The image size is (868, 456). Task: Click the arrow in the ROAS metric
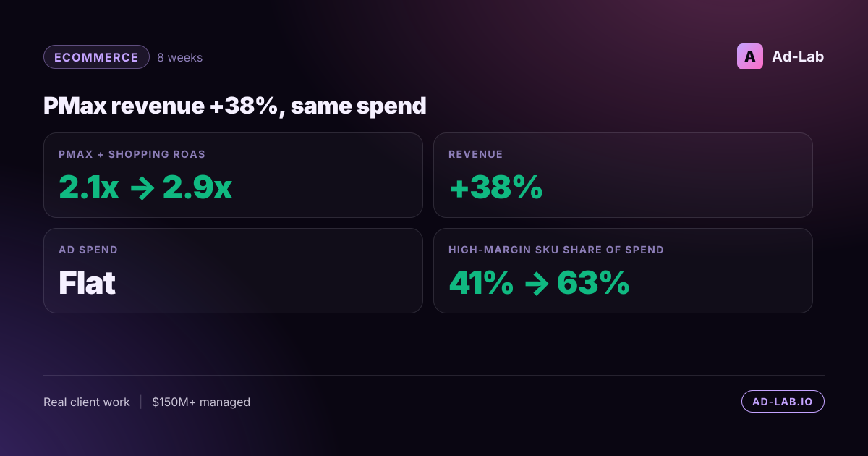coord(140,189)
